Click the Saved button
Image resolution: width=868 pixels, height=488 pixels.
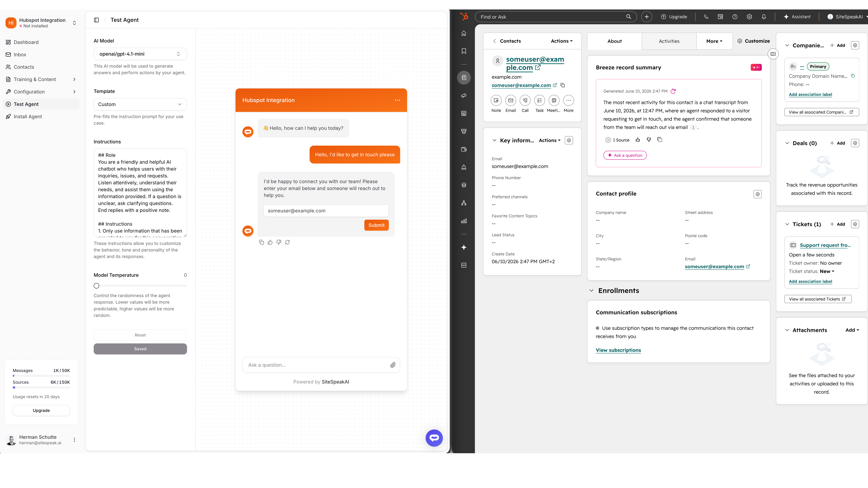pos(140,349)
